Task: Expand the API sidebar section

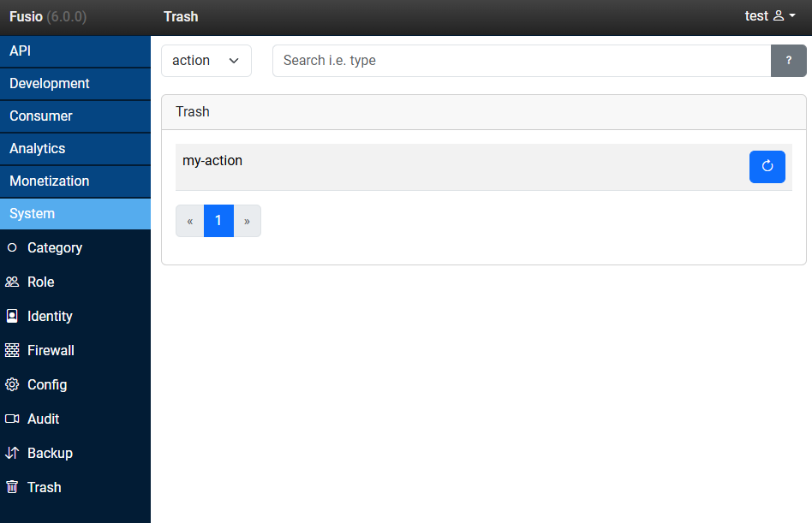Action: (75, 51)
